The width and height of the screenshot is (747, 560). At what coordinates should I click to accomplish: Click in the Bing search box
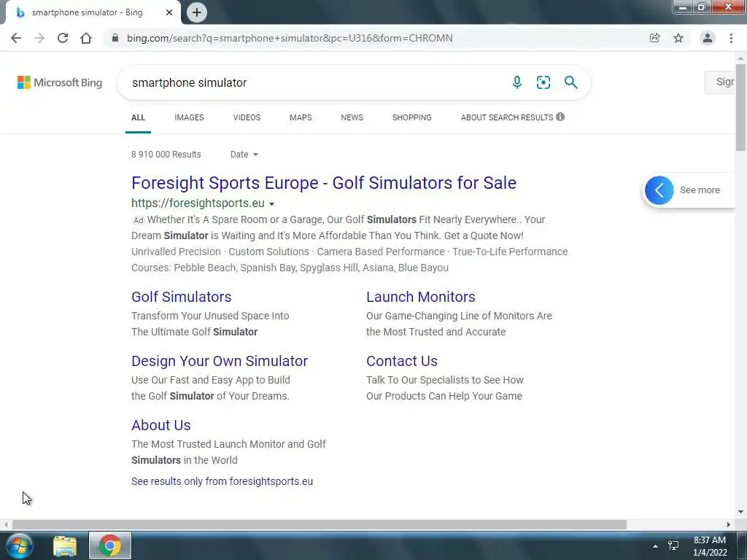[x=314, y=82]
